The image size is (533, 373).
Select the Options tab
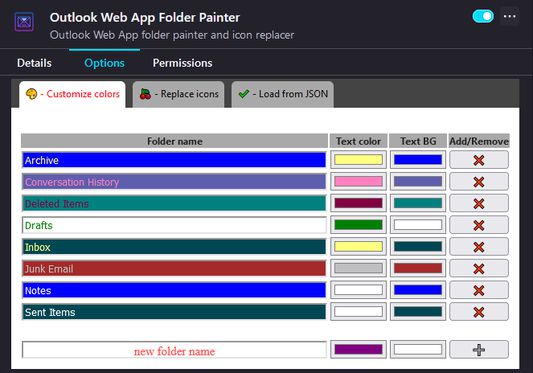coord(104,63)
